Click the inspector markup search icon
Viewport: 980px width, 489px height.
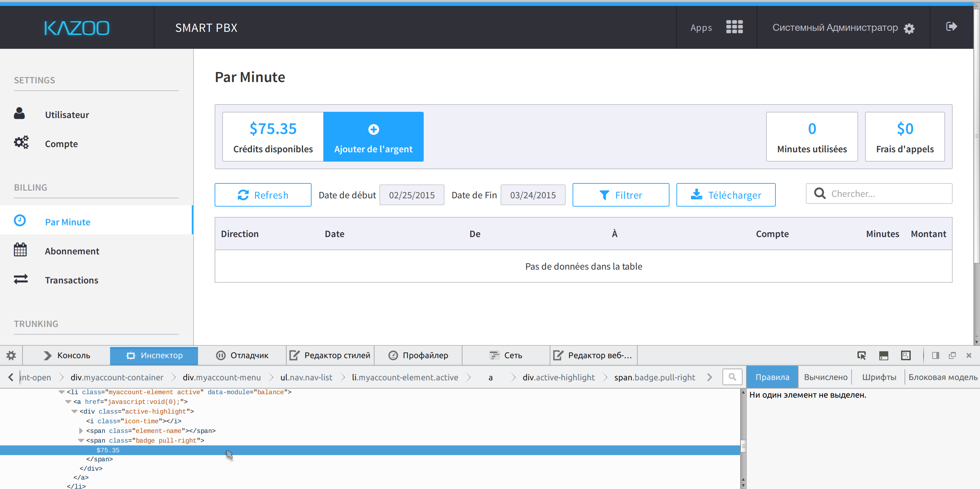pyautogui.click(x=732, y=377)
